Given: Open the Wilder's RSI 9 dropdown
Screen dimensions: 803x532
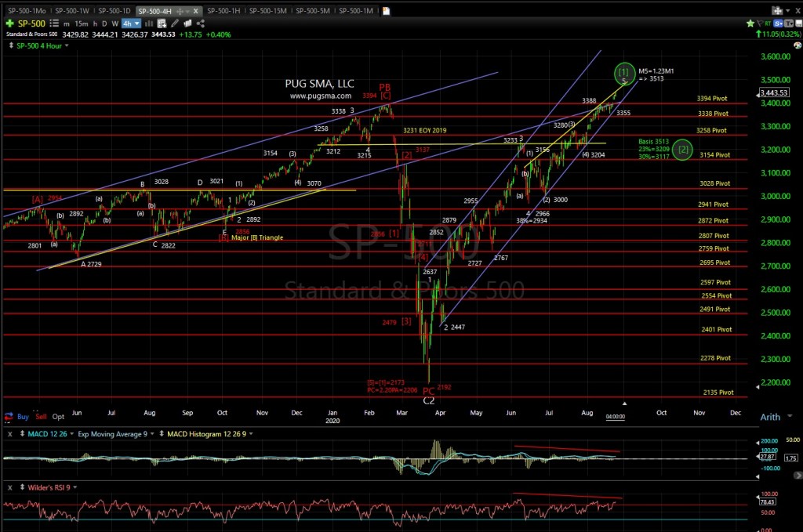Looking at the screenshot, I should pos(75,487).
